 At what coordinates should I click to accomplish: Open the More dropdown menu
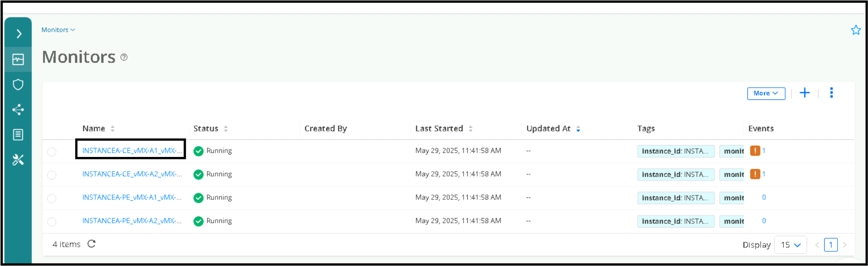766,93
